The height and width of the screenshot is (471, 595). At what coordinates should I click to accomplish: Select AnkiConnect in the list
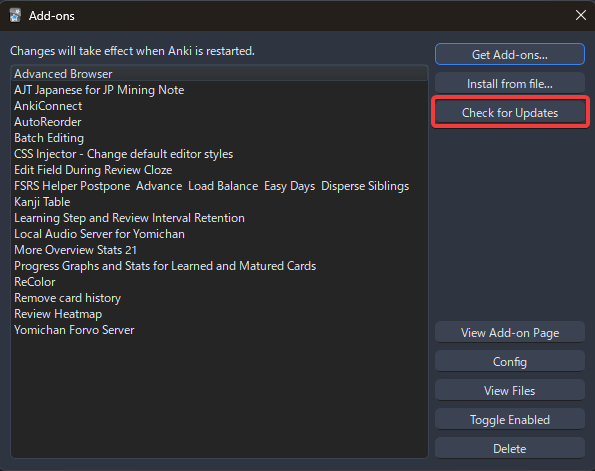(219, 106)
